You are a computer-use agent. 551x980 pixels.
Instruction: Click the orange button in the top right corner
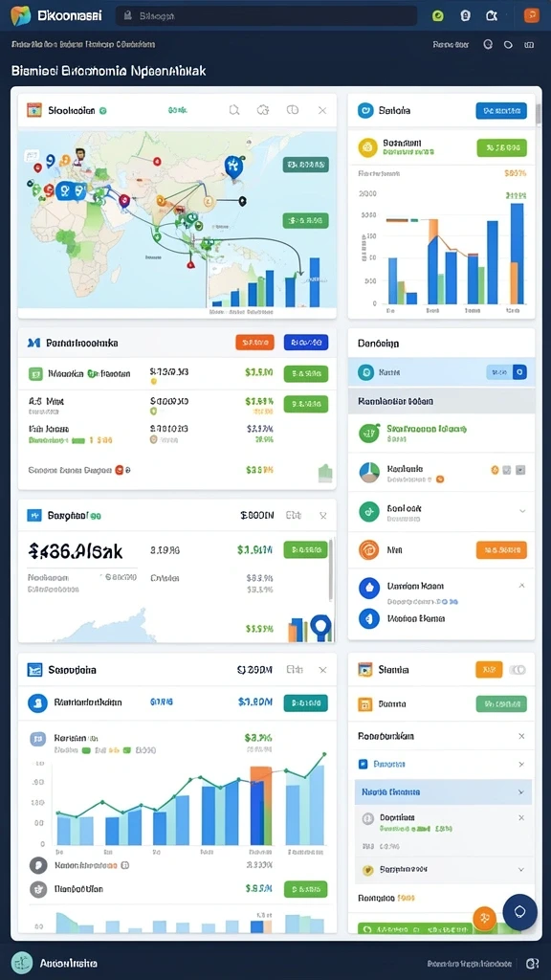tap(532, 15)
